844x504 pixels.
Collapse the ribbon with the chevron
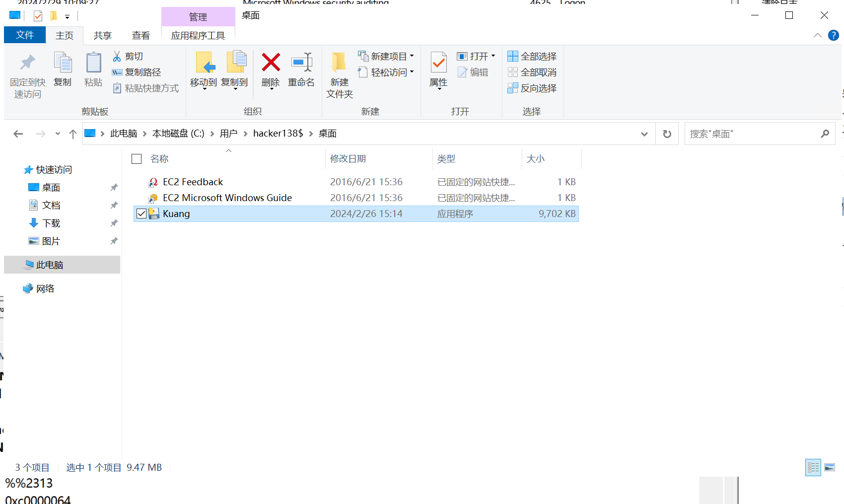pyautogui.click(x=817, y=35)
